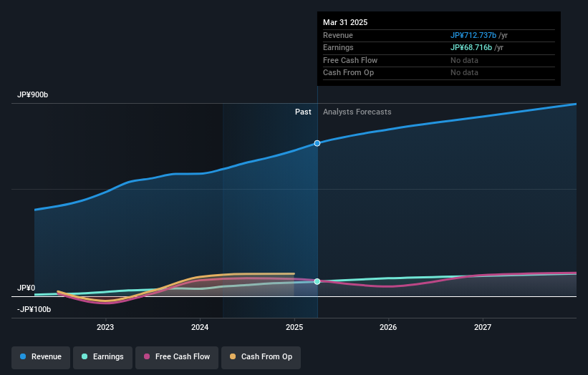This screenshot has width=588, height=375.
Task: Click the JP¥0 y-axis label
Action: coord(26,288)
